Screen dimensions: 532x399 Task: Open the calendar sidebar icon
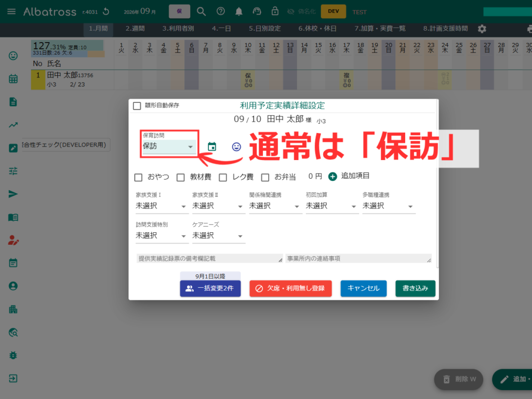13,79
